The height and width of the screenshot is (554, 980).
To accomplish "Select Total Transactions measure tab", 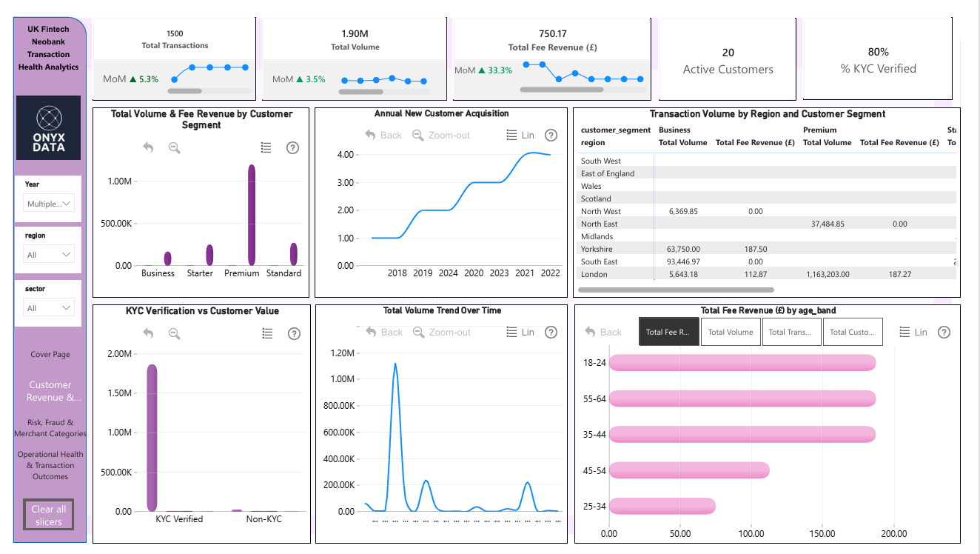I will pyautogui.click(x=791, y=332).
